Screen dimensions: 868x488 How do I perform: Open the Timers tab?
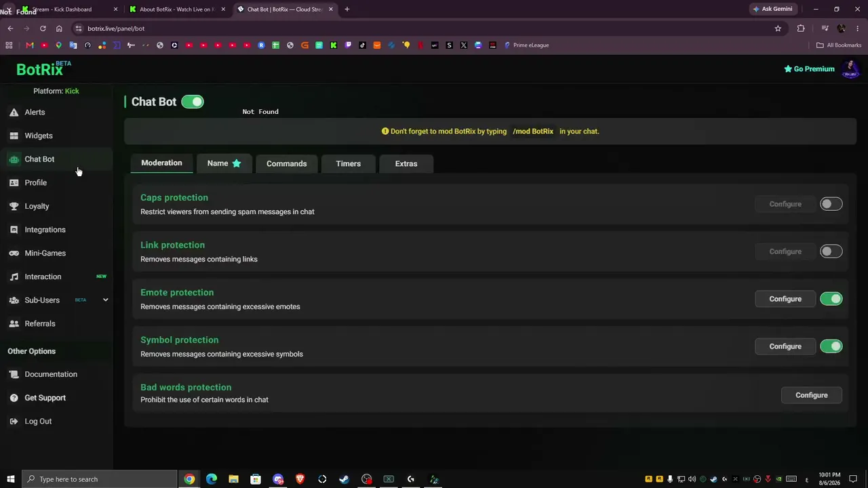[x=348, y=163]
